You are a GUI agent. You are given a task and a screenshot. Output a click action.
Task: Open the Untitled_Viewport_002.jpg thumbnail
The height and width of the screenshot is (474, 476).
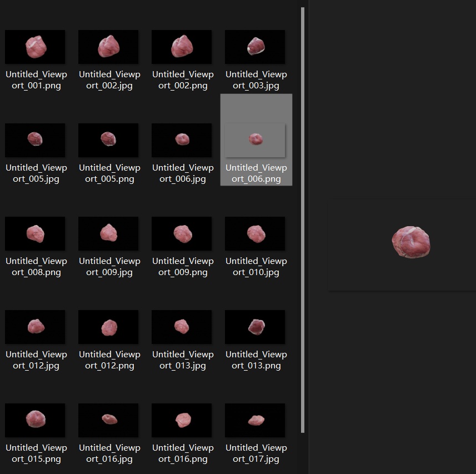click(108, 47)
